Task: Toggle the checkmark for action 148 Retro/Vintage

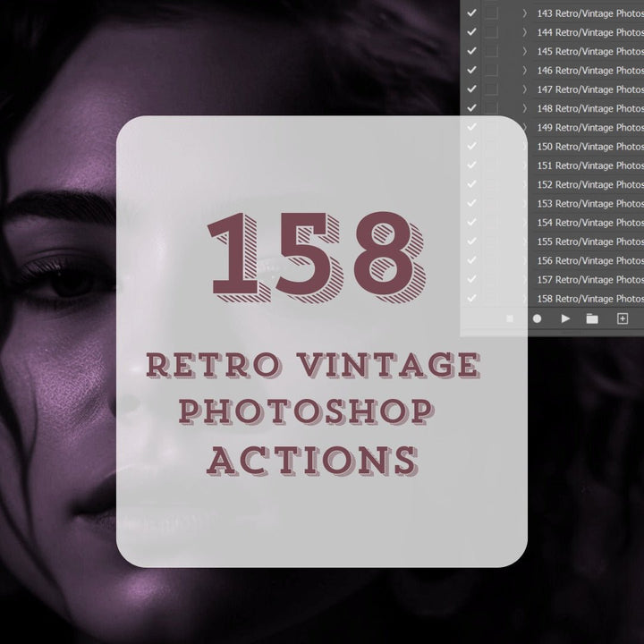Action: (x=471, y=108)
